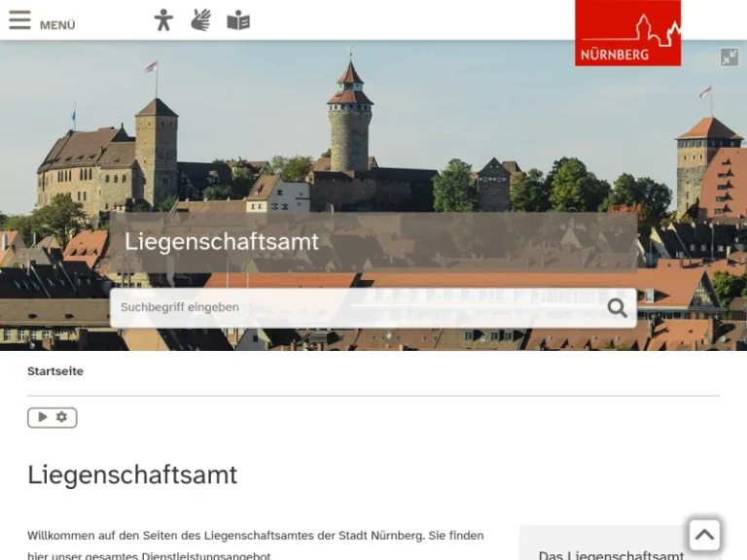Click the welcome paragraph starting with 'Willkommen'
This screenshot has height=560, width=747.
255,544
